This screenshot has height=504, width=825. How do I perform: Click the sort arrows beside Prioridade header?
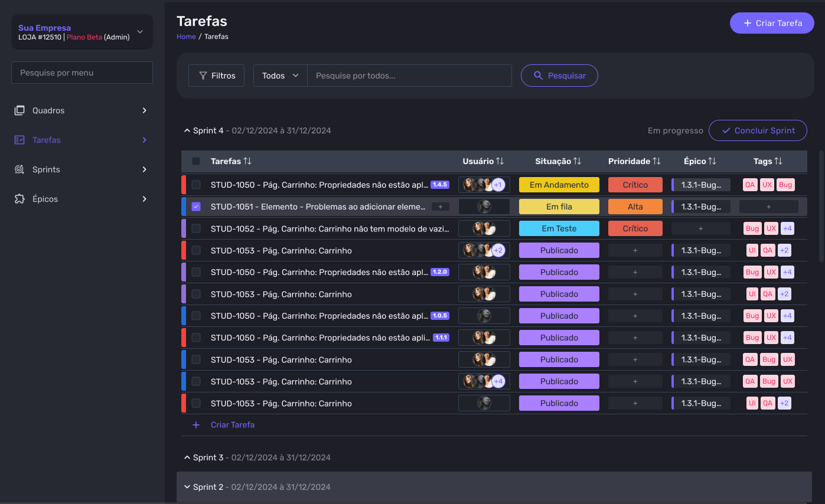pyautogui.click(x=656, y=161)
